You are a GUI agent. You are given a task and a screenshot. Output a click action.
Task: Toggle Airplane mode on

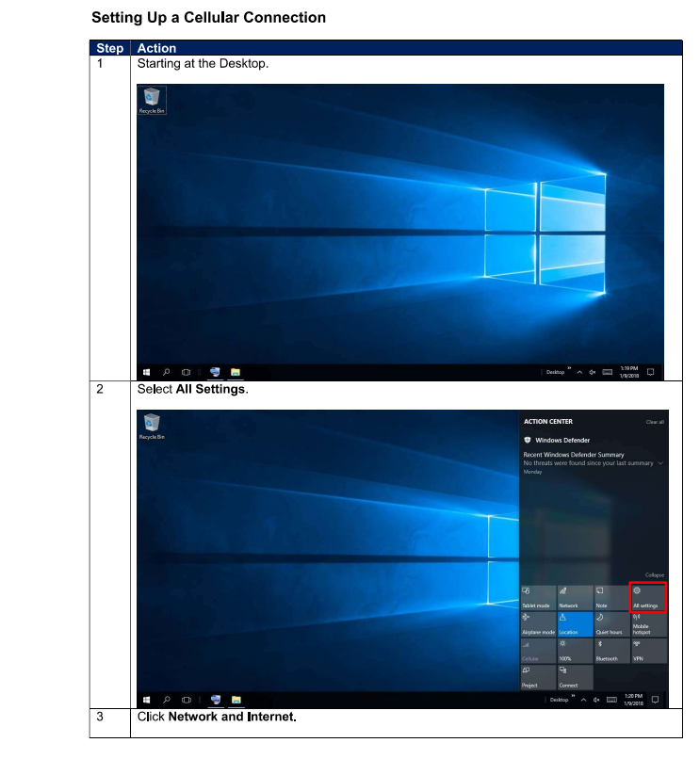coord(538,623)
